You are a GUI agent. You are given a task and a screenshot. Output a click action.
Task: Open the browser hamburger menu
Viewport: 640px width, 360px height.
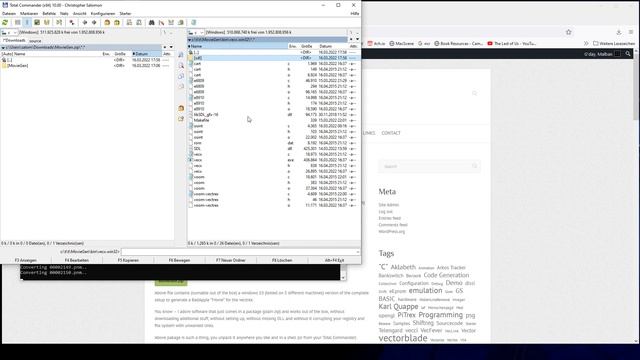631,32
